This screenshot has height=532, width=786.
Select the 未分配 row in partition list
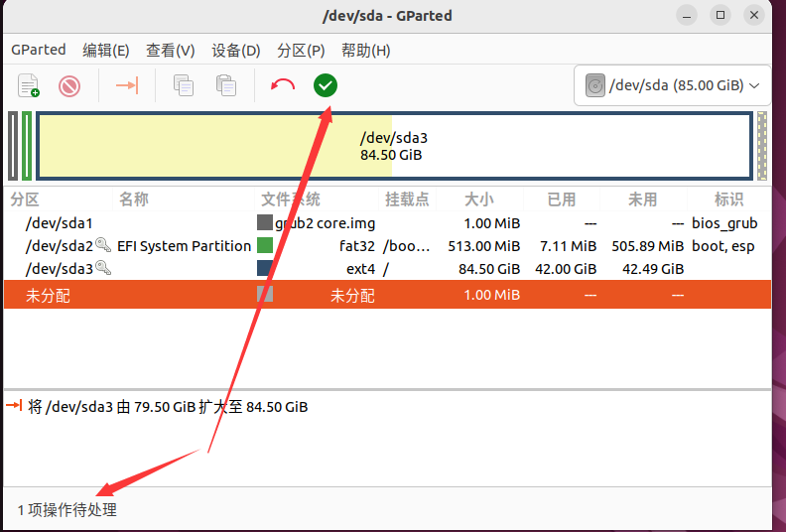click(x=387, y=295)
